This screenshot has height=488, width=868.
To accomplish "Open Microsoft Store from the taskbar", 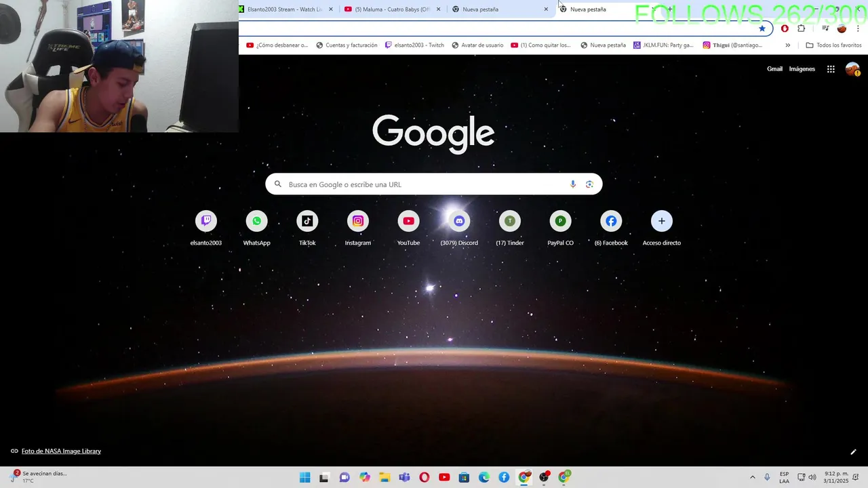I will pos(464,477).
